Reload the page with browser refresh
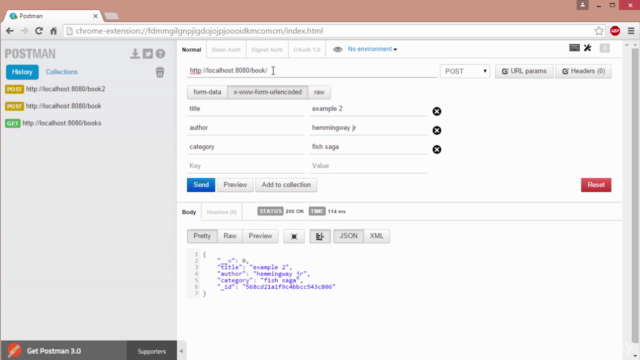The width and height of the screenshot is (640, 360). [x=39, y=31]
